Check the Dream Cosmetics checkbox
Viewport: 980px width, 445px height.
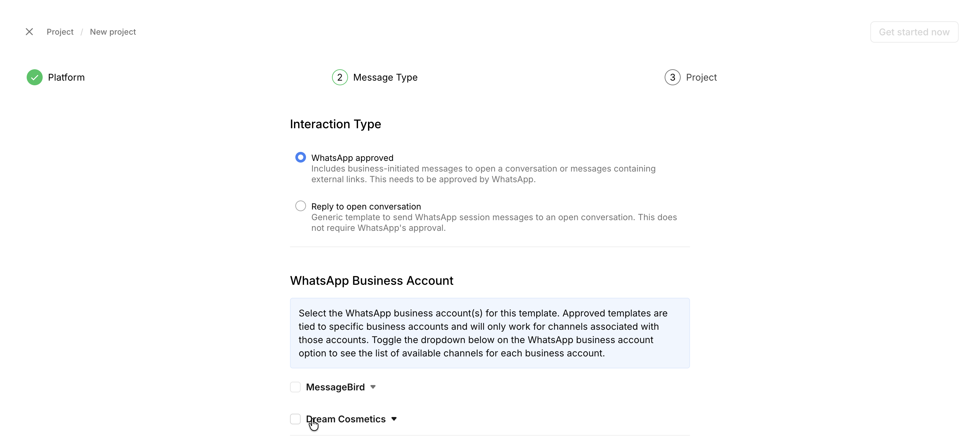click(x=295, y=419)
